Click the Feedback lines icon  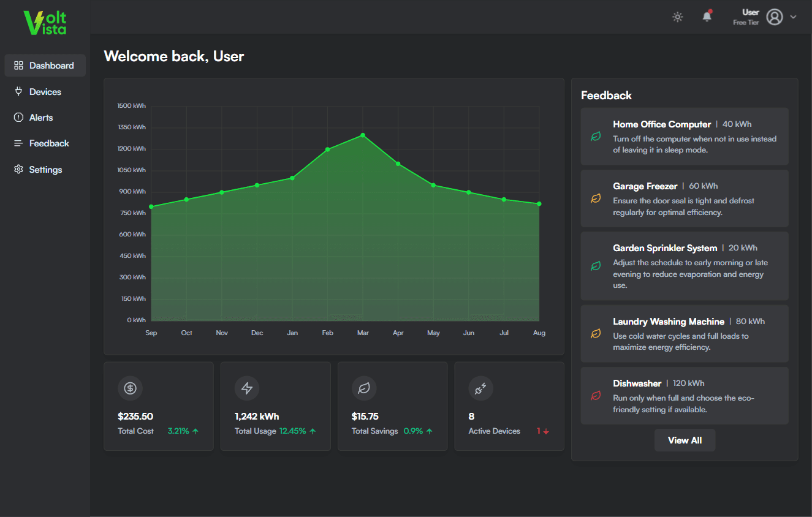click(18, 143)
